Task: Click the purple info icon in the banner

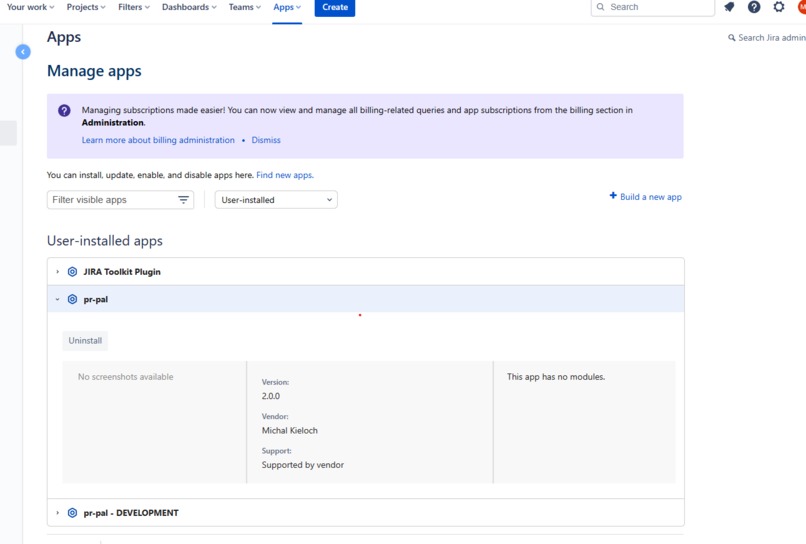Action: [x=64, y=111]
